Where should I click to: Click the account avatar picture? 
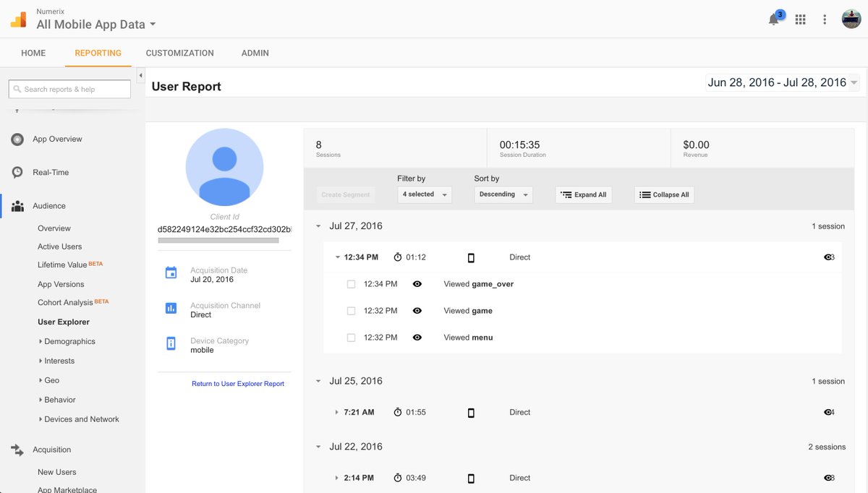pyautogui.click(x=851, y=20)
